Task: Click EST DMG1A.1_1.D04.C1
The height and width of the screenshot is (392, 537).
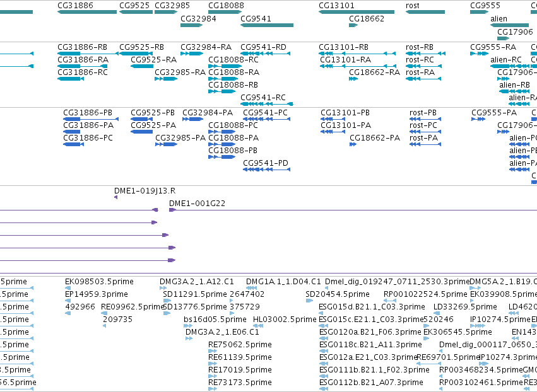Action: point(283,282)
